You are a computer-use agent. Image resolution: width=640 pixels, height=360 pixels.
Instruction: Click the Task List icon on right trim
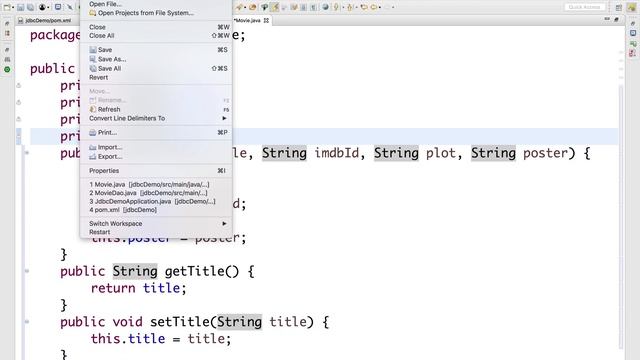pos(633,43)
